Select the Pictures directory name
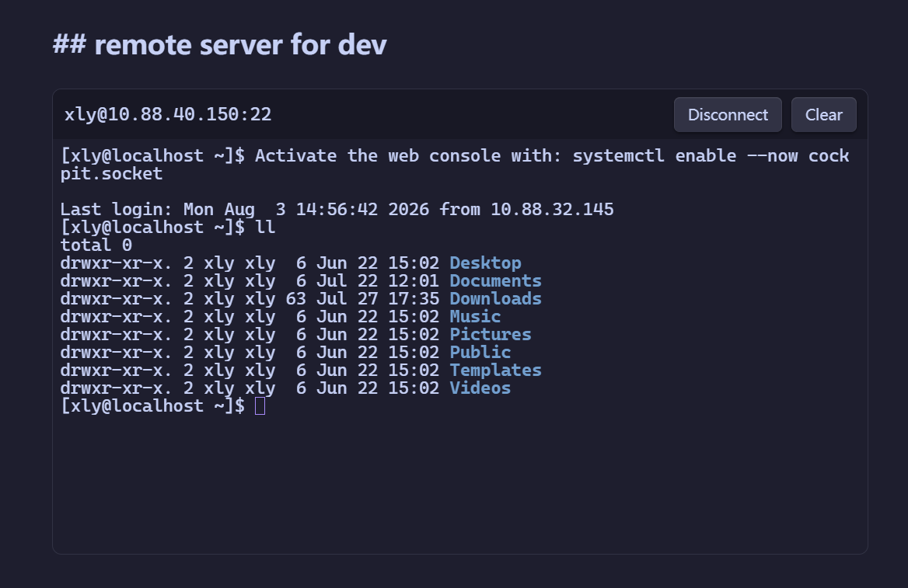The height and width of the screenshot is (588, 908). 491,335
